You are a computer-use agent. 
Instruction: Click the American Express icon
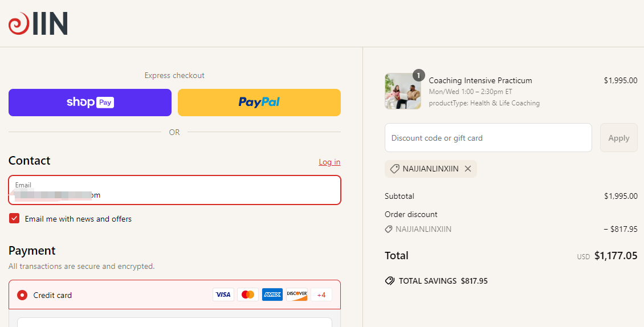(x=272, y=295)
